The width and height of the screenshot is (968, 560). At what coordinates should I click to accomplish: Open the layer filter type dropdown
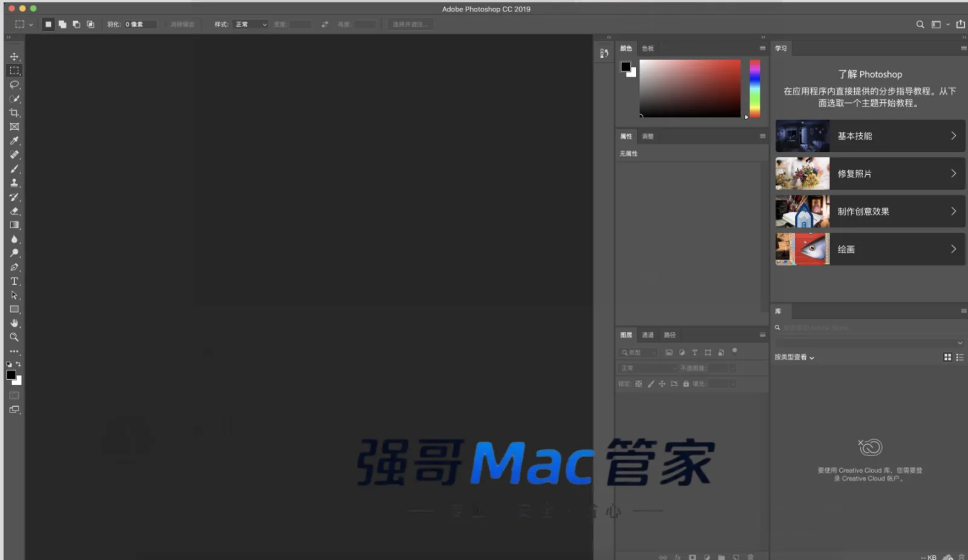coord(639,352)
